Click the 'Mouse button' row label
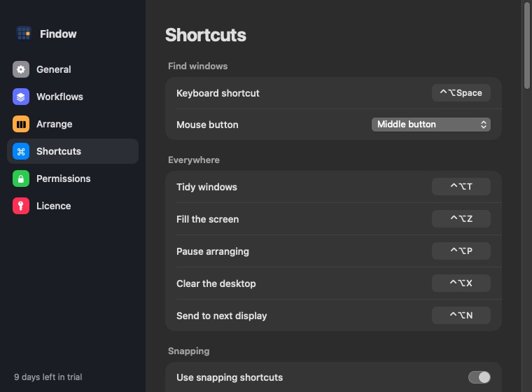The height and width of the screenshot is (392, 532). (x=207, y=125)
